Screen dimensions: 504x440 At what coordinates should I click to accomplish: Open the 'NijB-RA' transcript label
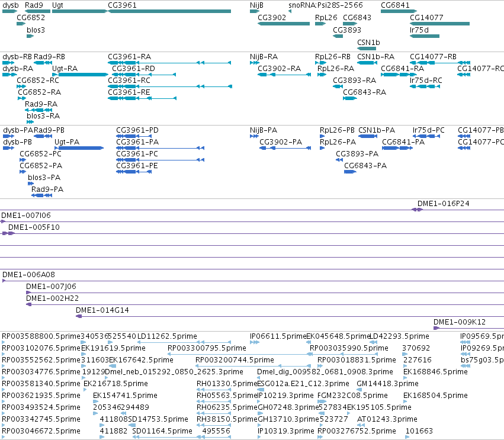click(x=264, y=57)
